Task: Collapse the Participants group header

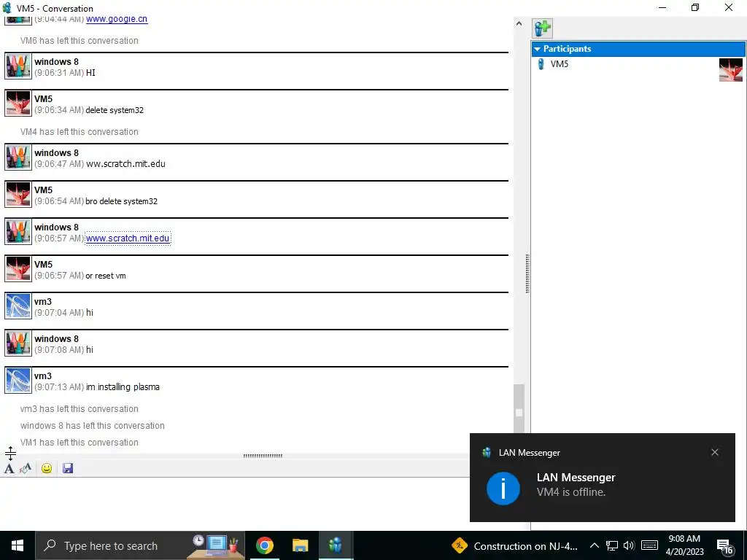Action: (x=638, y=49)
